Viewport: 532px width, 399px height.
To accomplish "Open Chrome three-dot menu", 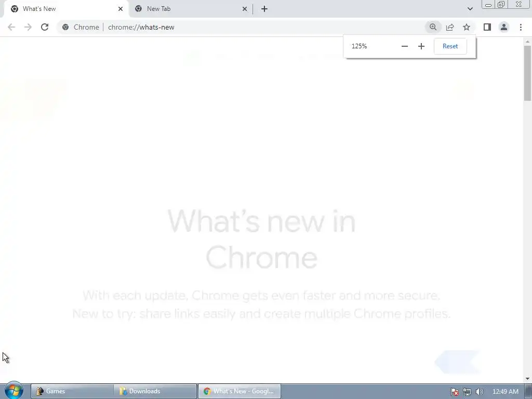I will [x=521, y=27].
